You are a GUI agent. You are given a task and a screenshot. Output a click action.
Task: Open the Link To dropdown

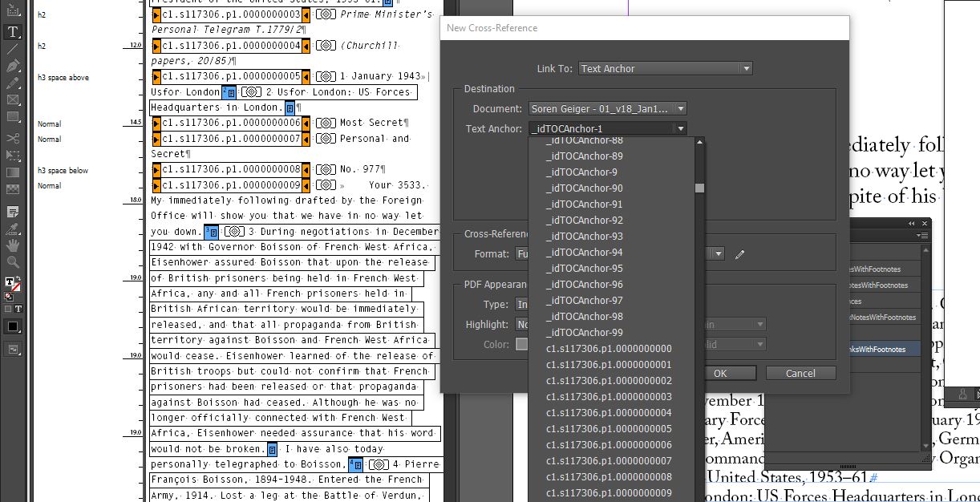(x=665, y=68)
